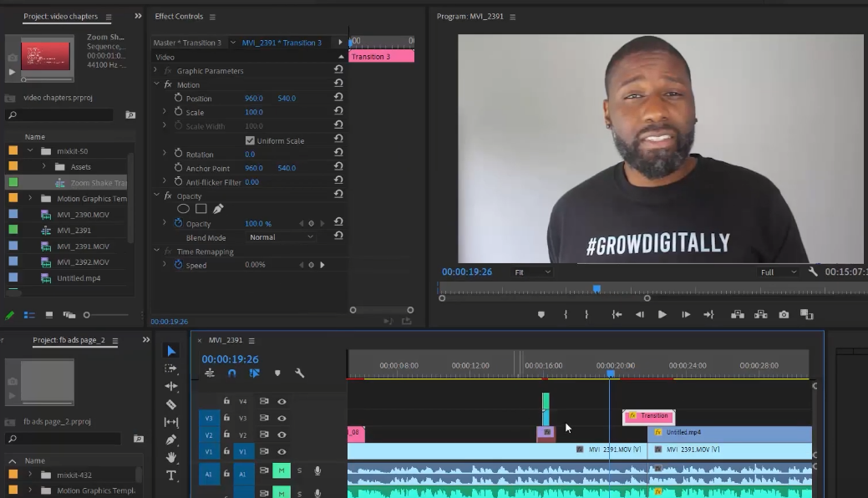Expand Graphic Parameters section
868x498 pixels.
pyautogui.click(x=155, y=70)
